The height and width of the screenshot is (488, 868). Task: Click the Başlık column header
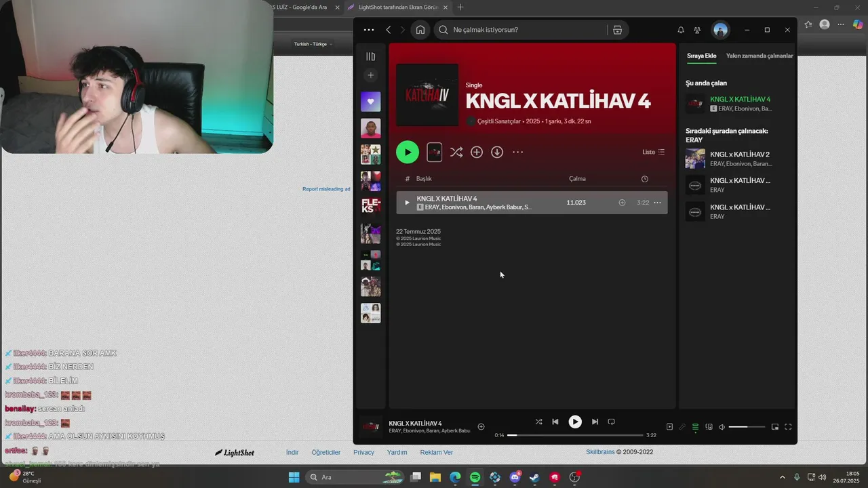click(424, 179)
